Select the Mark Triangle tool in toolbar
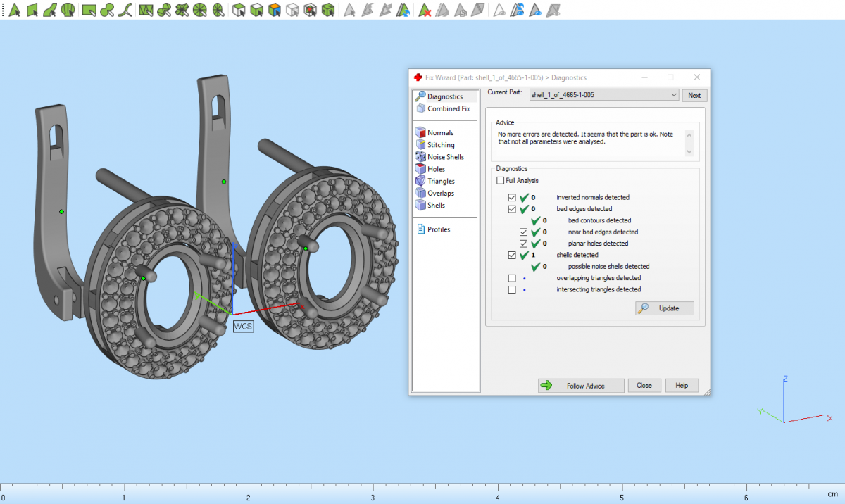Viewport: 845px width, 504px height. [13, 10]
